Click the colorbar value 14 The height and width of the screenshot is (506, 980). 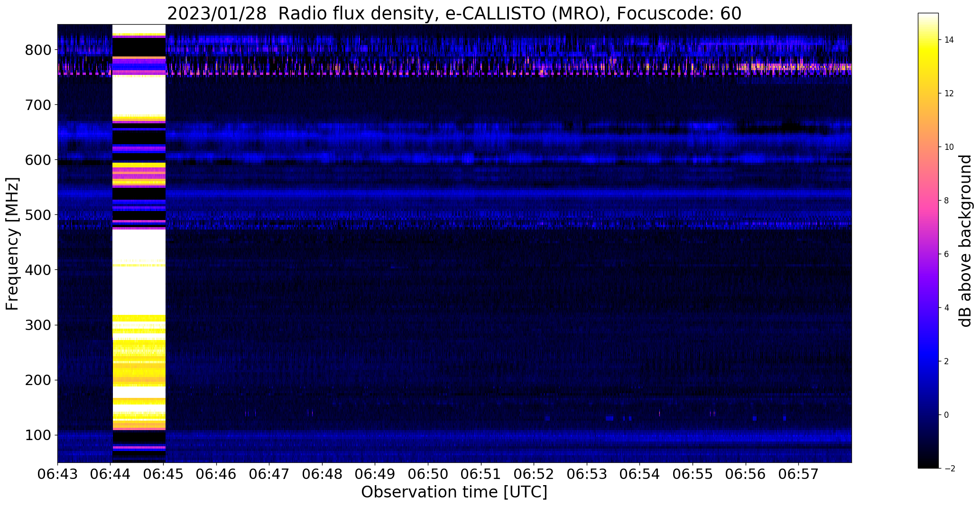pyautogui.click(x=949, y=40)
